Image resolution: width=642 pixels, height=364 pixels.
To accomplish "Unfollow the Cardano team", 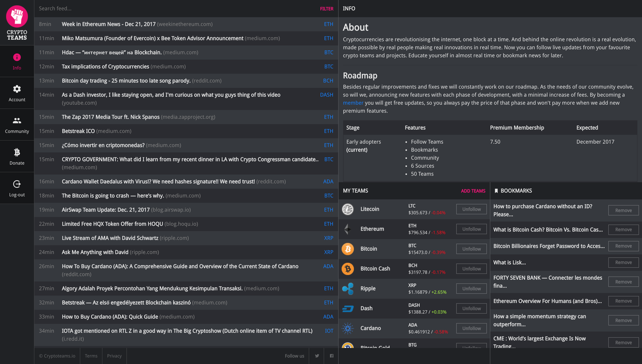I will click(471, 328).
